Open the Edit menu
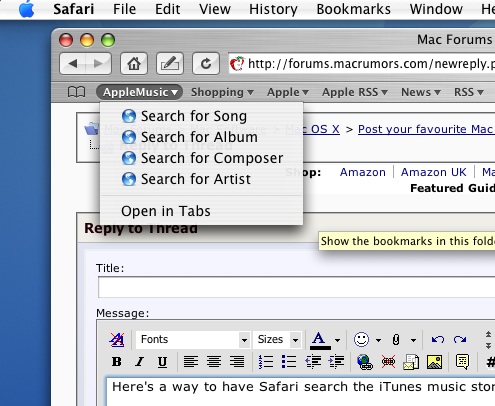This screenshot has height=406, width=495. point(168,9)
